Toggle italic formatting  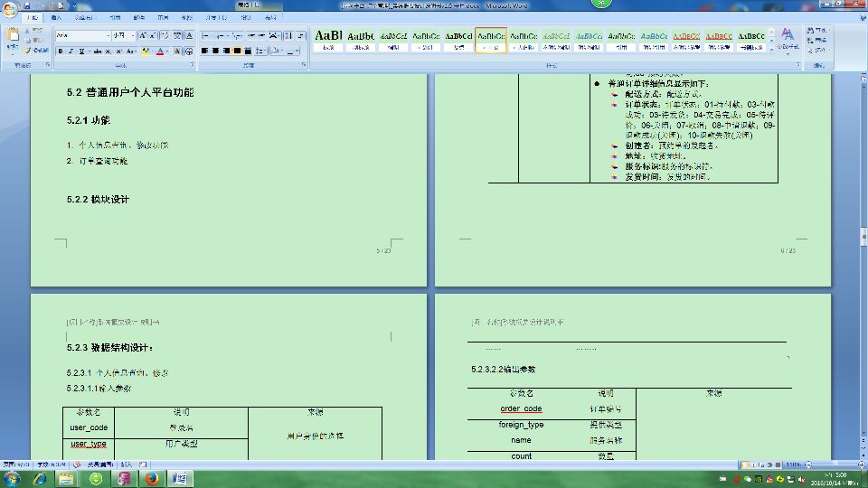71,52
